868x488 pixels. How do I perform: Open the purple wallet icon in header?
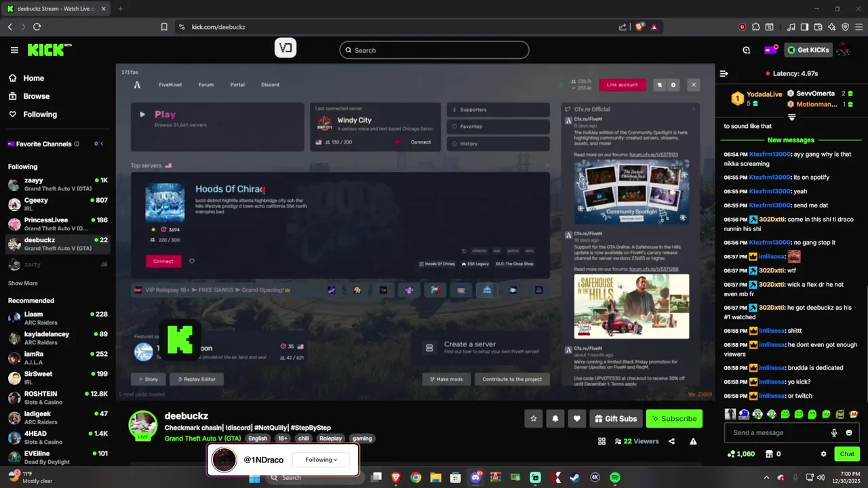point(770,49)
